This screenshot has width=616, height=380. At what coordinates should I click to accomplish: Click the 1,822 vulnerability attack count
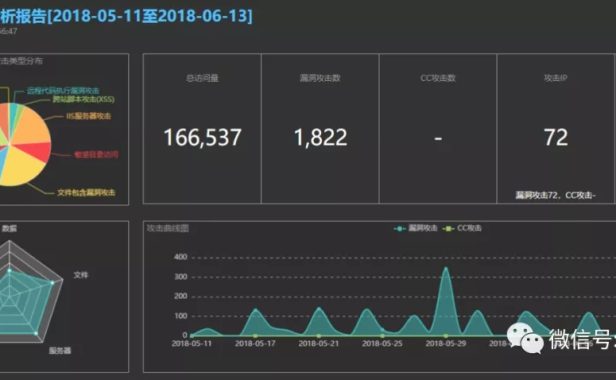pyautogui.click(x=321, y=138)
